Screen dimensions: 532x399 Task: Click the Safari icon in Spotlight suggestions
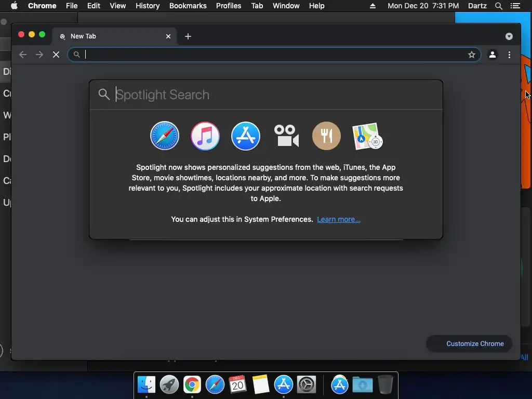click(x=165, y=136)
